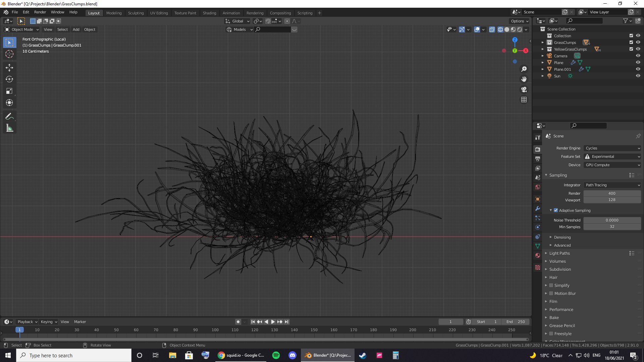The image size is (644, 362).
Task: Open Object Mode dropdown
Action: pos(22,29)
